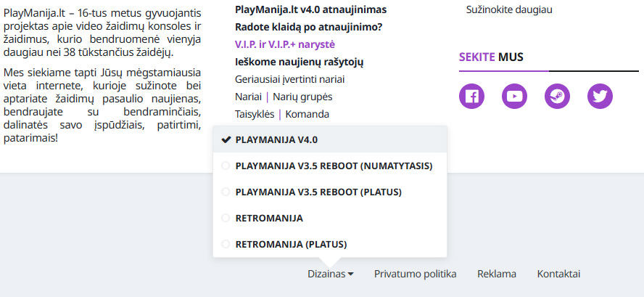Open the Reklama footer link
644x297 pixels.
[x=497, y=274]
